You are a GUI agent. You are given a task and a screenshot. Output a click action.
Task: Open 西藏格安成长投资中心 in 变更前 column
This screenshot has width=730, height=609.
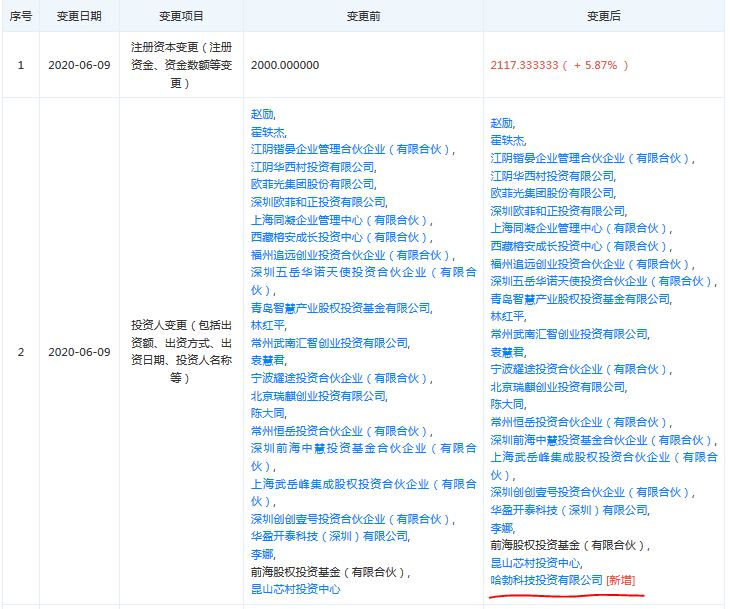point(341,237)
